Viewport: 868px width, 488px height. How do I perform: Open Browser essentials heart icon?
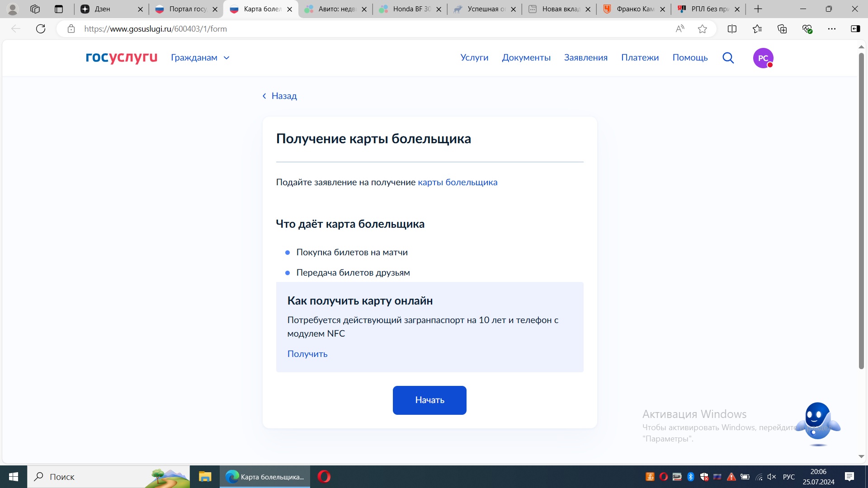[807, 29]
